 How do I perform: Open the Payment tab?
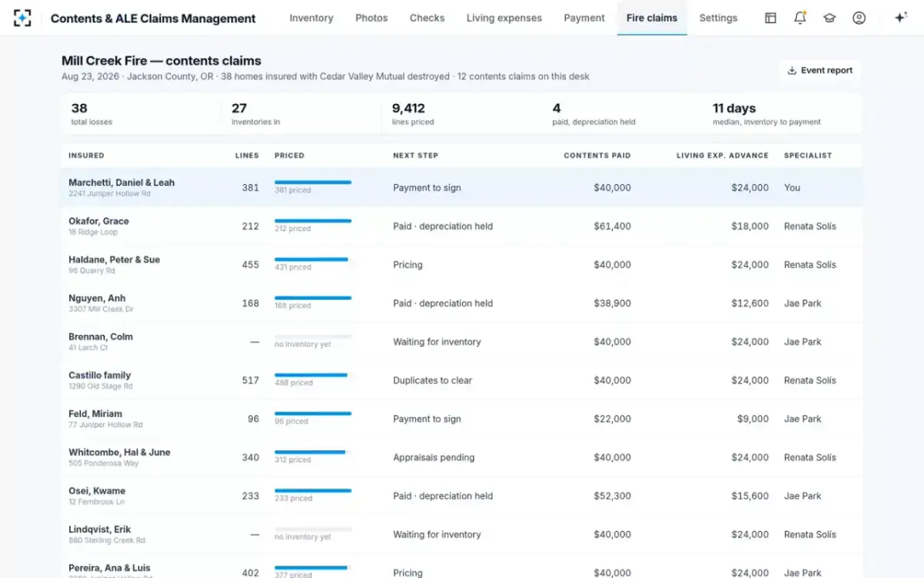click(x=584, y=18)
